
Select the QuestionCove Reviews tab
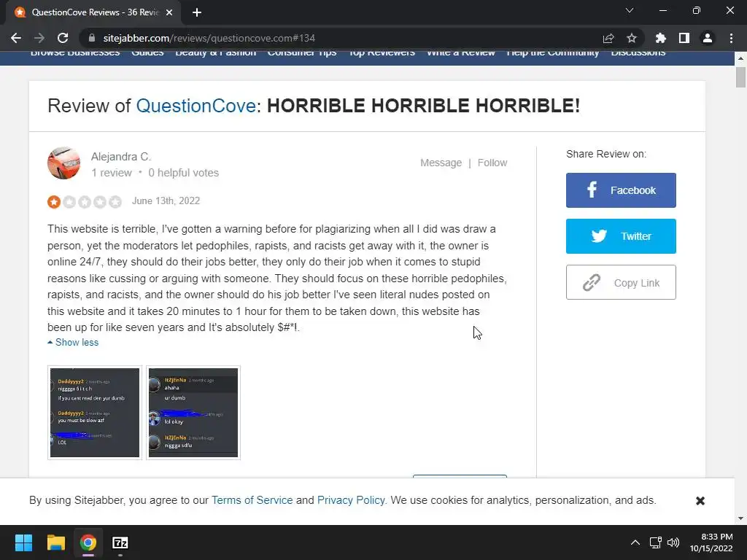pyautogui.click(x=93, y=12)
